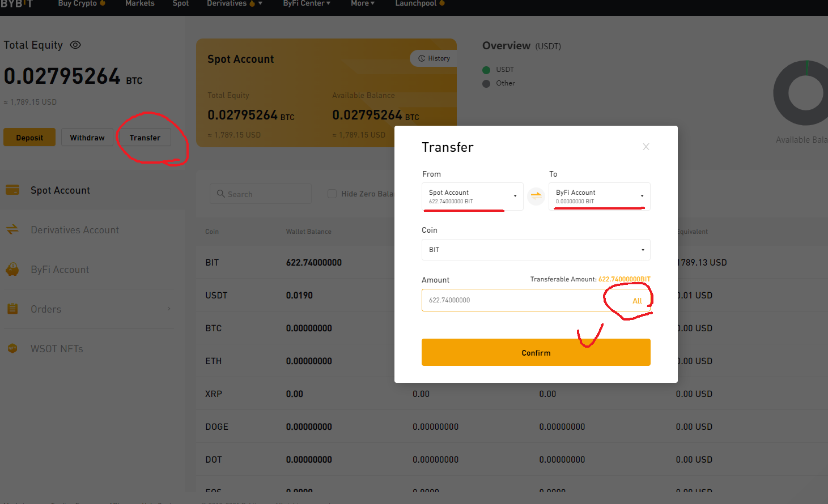The height and width of the screenshot is (504, 828).
Task: Click the USDT coin row label
Action: pos(216,296)
